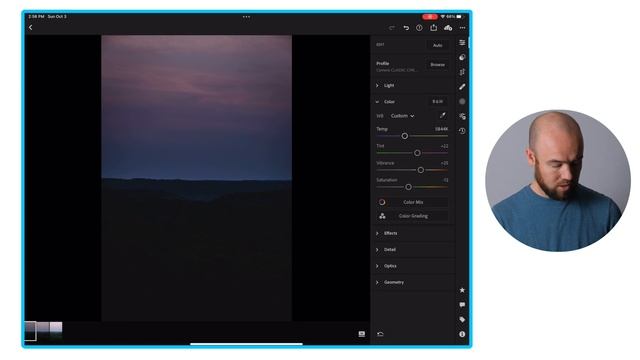This screenshot has width=640, height=360.
Task: Open the WB Custom dropdown
Action: 402,116
